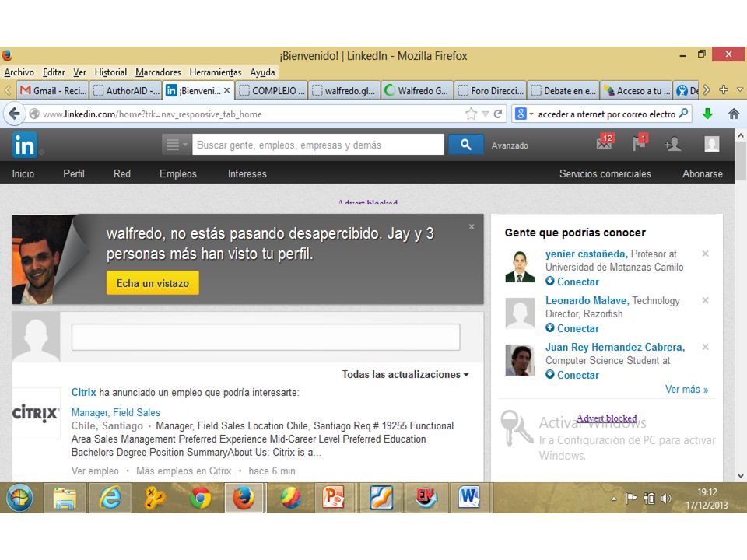This screenshot has height=560, width=747.
Task: Open Microsoft Word from taskbar
Action: pyautogui.click(x=468, y=498)
